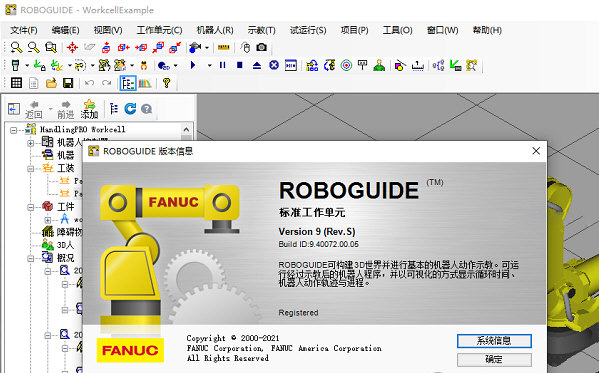Click the cell browser tree toggle icon

pyautogui.click(x=128, y=83)
